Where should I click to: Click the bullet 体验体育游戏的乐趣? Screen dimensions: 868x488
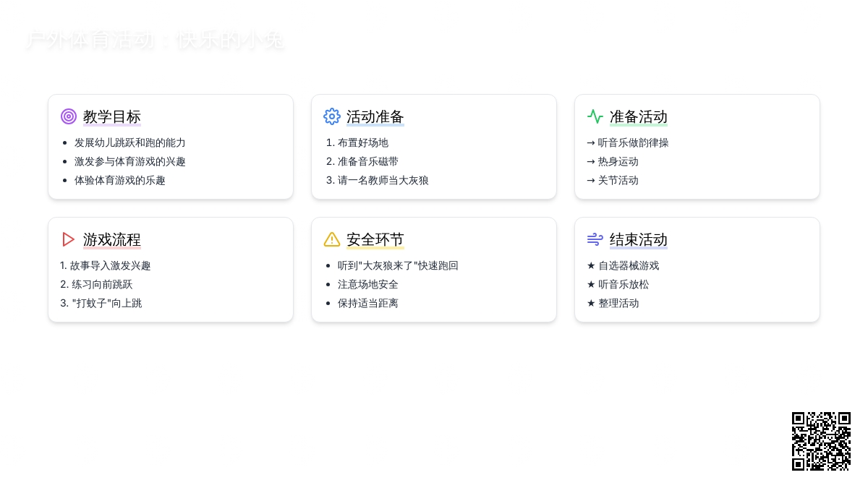click(120, 181)
